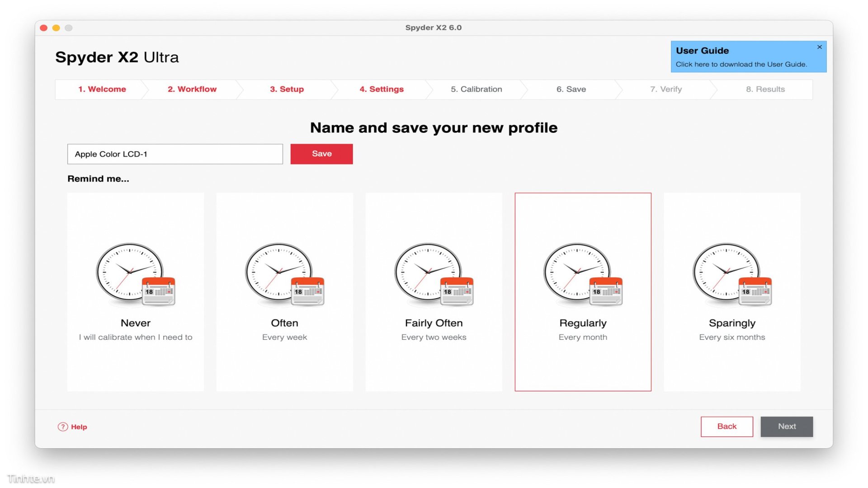Click the 'Often' label
This screenshot has height=488, width=868.
click(285, 323)
